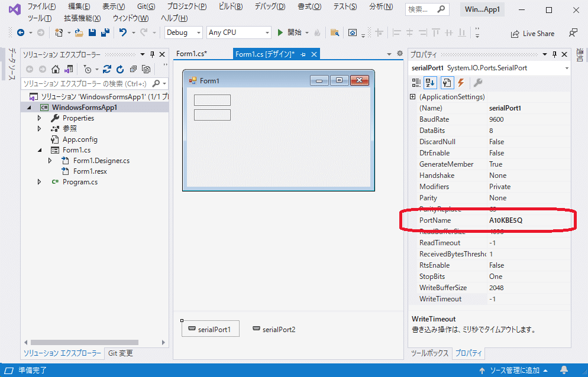Screen dimensions: 588x377
Task: Click the Solution Explorer search field
Action: [x=86, y=83]
